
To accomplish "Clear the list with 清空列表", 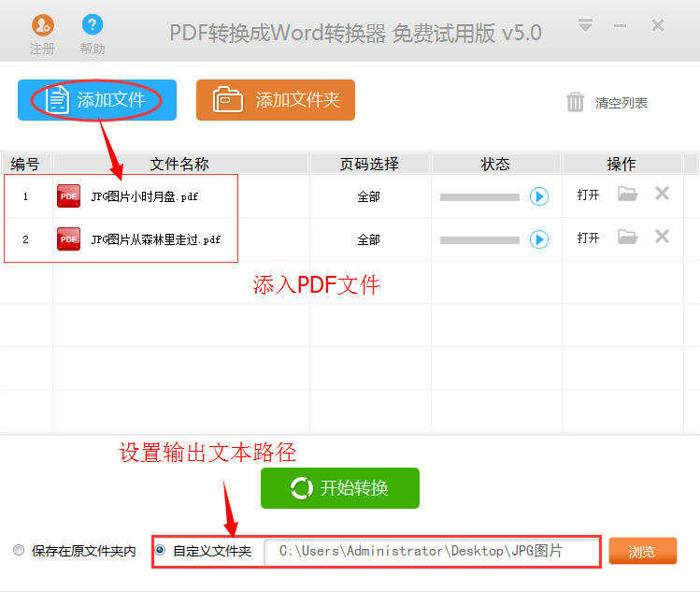I will coord(607,102).
